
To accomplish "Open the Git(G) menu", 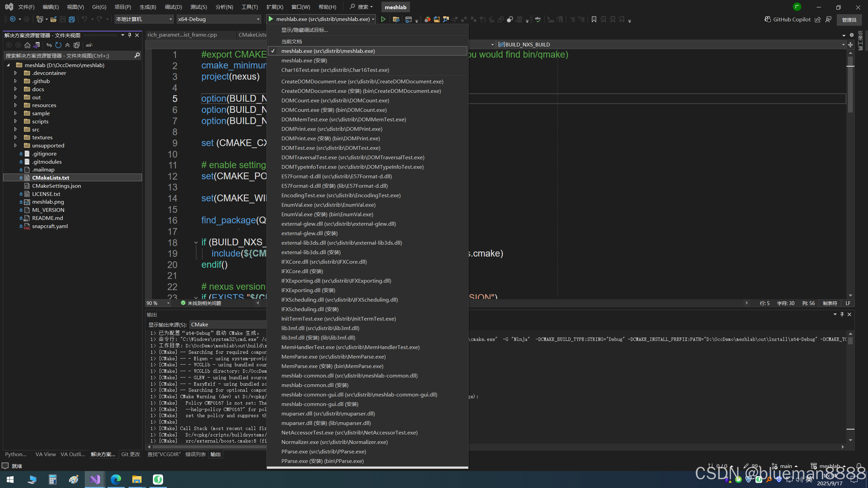I will tap(99, 7).
